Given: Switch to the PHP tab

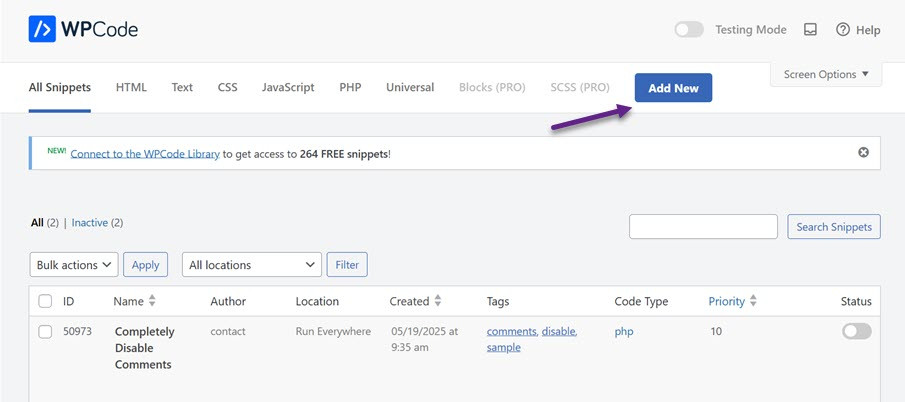Looking at the screenshot, I should [x=350, y=88].
